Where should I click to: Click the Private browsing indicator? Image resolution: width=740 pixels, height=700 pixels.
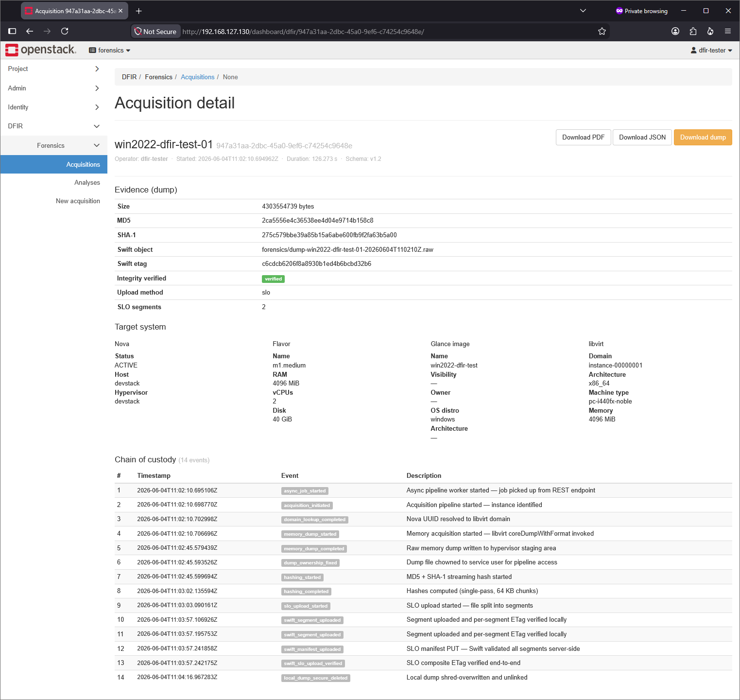coord(641,11)
